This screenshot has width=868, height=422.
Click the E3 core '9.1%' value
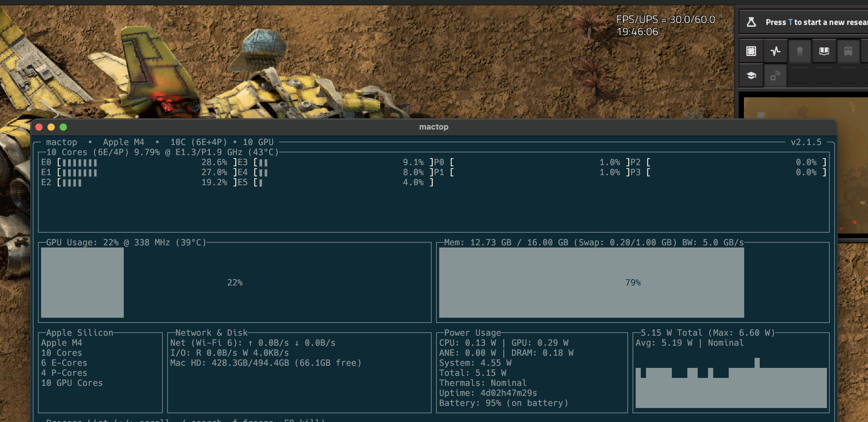point(413,162)
